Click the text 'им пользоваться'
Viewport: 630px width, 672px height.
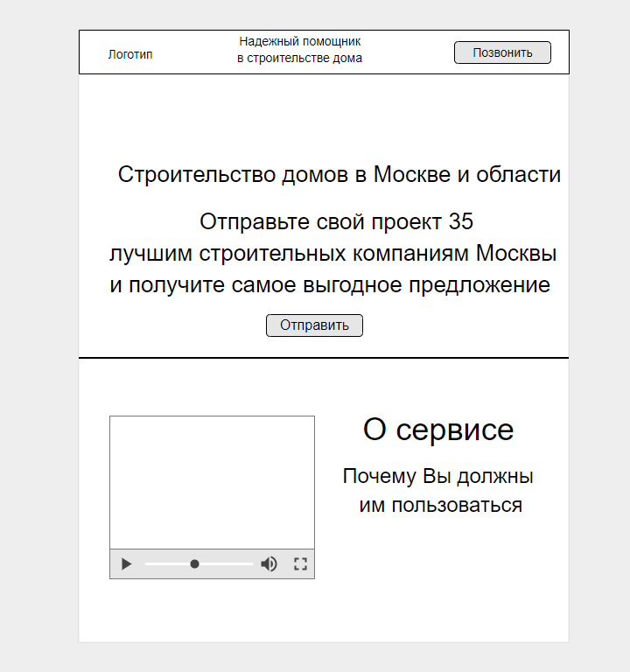[x=440, y=506]
